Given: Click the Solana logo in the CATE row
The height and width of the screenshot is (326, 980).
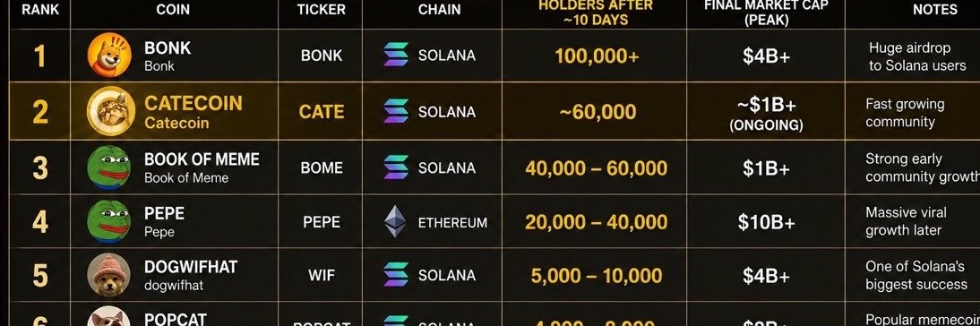Looking at the screenshot, I should (396, 111).
